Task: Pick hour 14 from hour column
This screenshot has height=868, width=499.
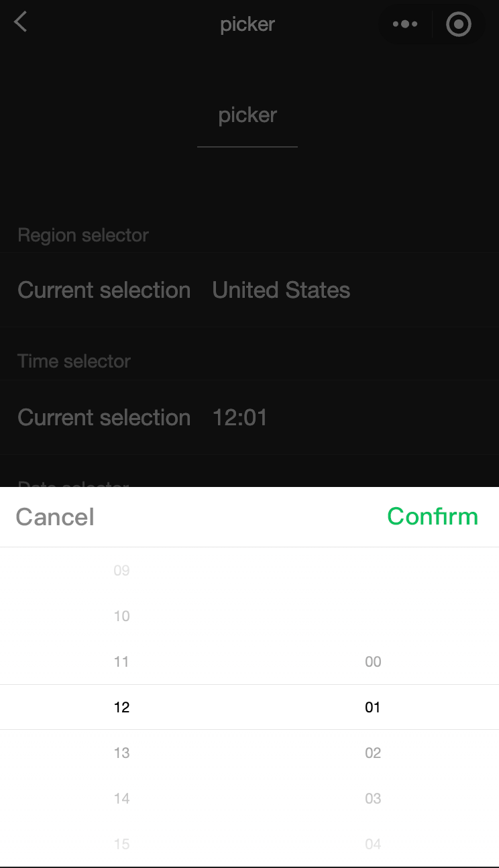Action: coord(121,798)
